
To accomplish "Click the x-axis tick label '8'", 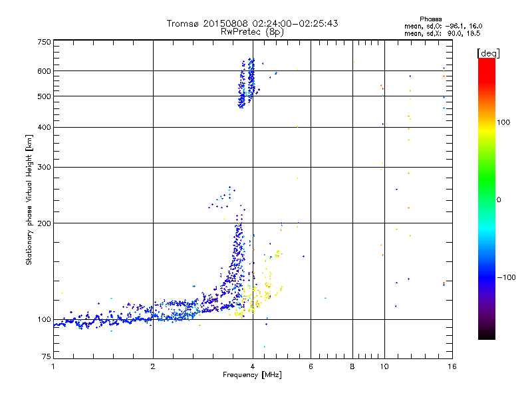I will pos(352,366).
